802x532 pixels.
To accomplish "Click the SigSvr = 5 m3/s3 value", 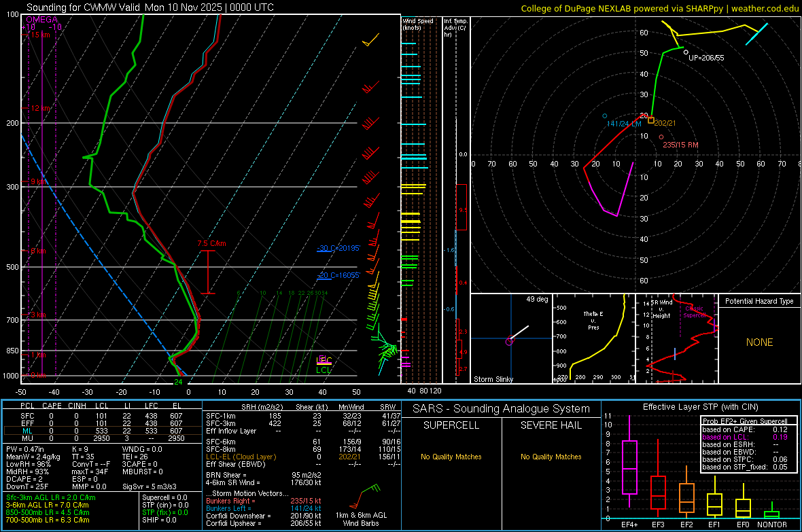I will click(x=150, y=486).
